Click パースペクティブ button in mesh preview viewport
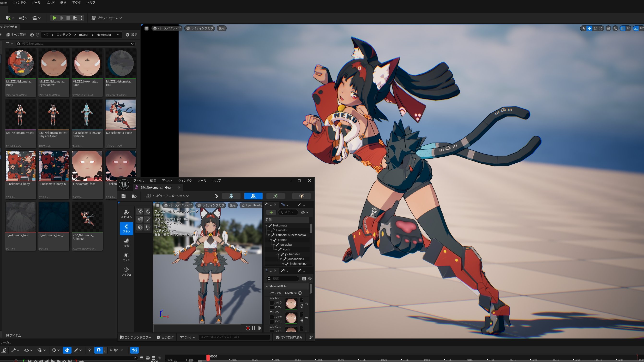 178,205
